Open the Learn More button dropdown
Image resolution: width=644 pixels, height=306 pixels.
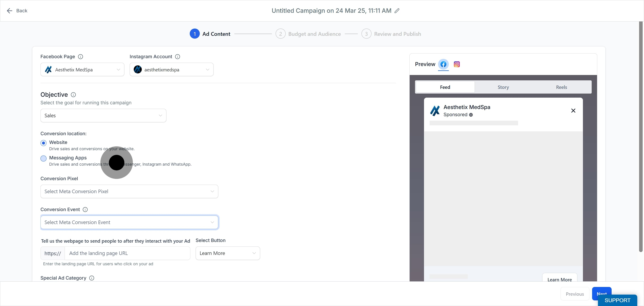228,253
